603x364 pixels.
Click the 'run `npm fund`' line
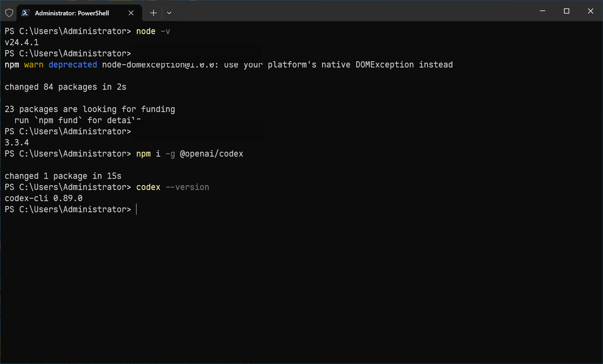coord(78,120)
